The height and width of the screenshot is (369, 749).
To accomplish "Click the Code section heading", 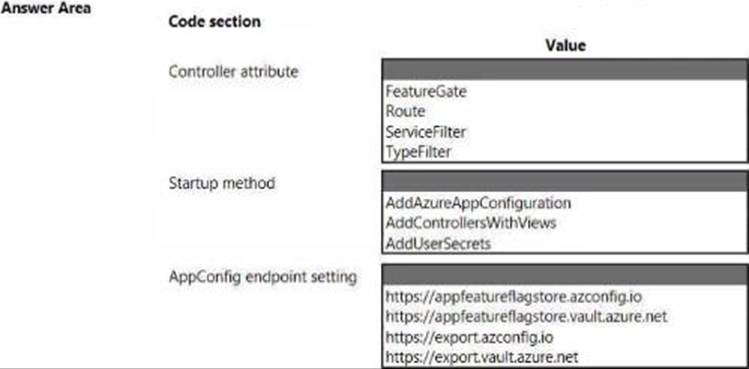I will 214,22.
